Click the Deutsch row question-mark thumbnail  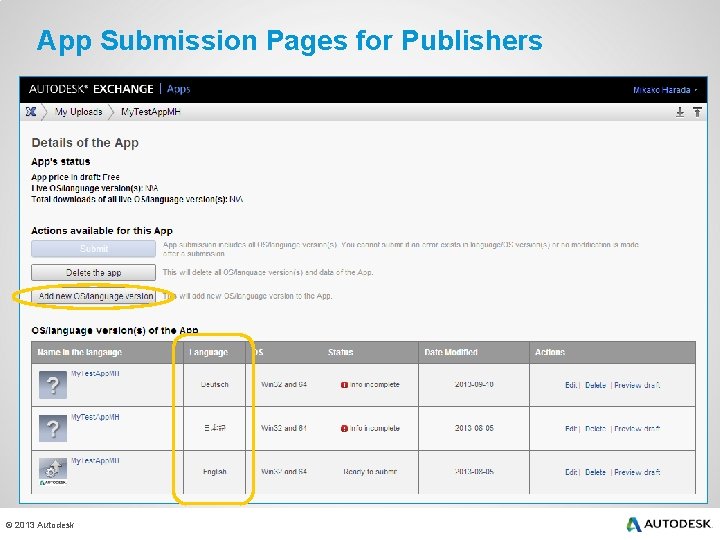pyautogui.click(x=53, y=385)
